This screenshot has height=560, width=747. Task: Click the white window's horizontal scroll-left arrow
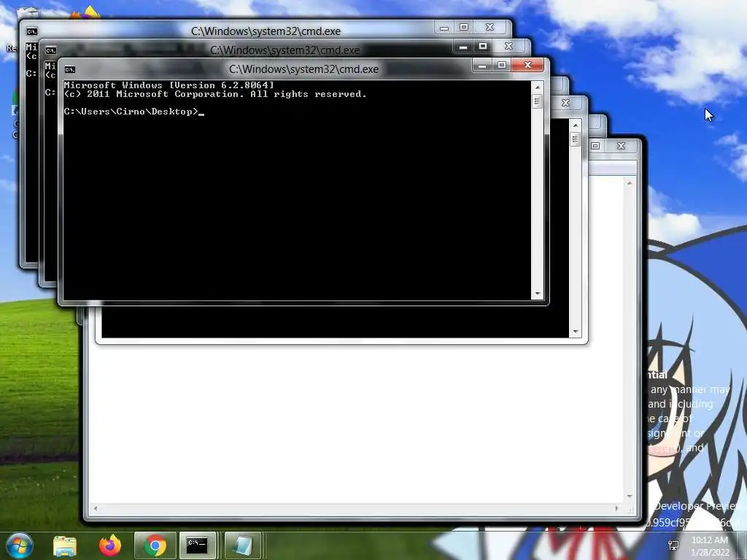[96, 508]
